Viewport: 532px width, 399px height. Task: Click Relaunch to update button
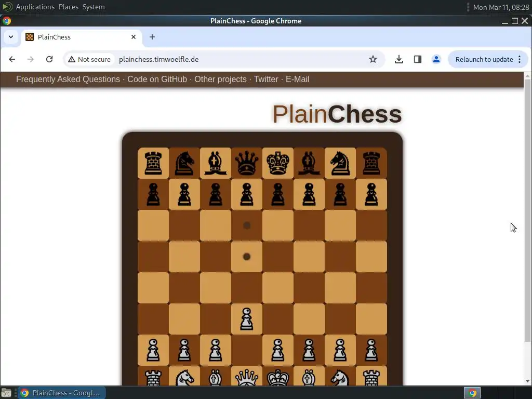click(x=484, y=59)
